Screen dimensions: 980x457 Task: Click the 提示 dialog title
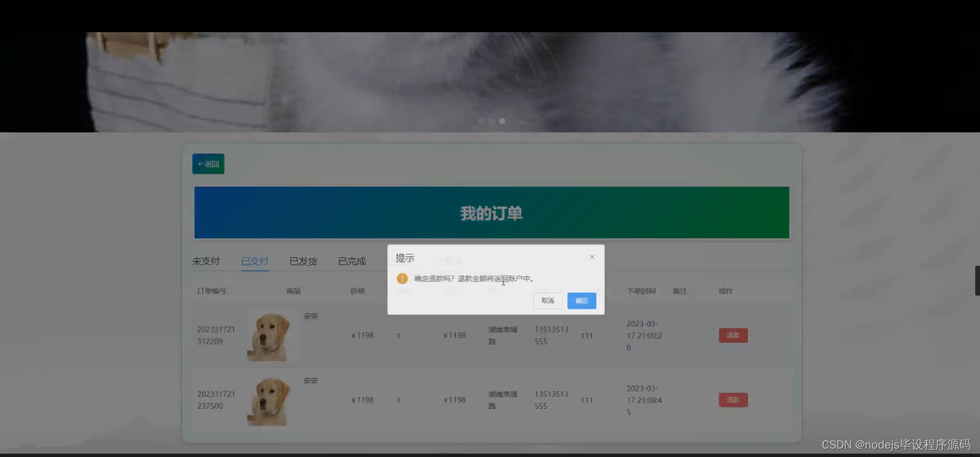tap(405, 258)
